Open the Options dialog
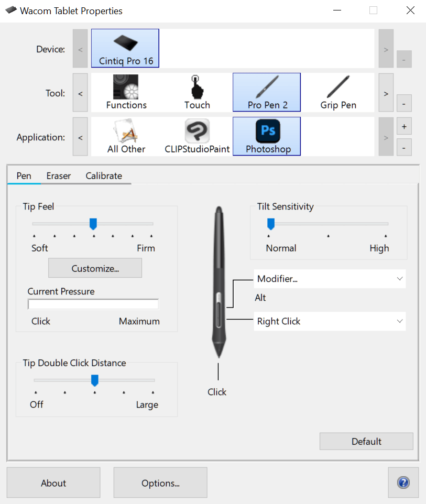Viewport: 426px width, 504px height. click(160, 483)
